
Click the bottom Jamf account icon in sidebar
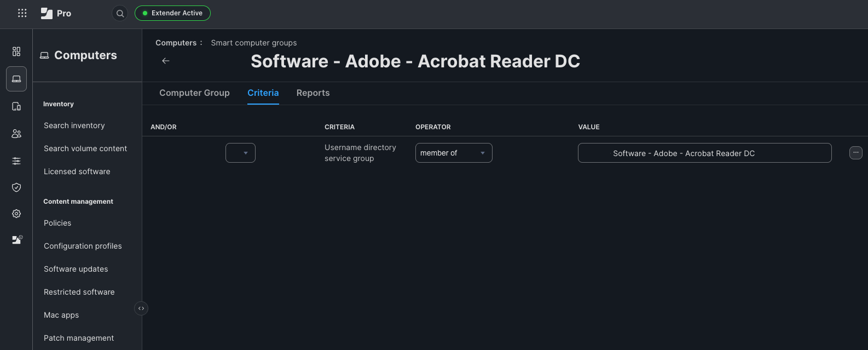[17, 240]
